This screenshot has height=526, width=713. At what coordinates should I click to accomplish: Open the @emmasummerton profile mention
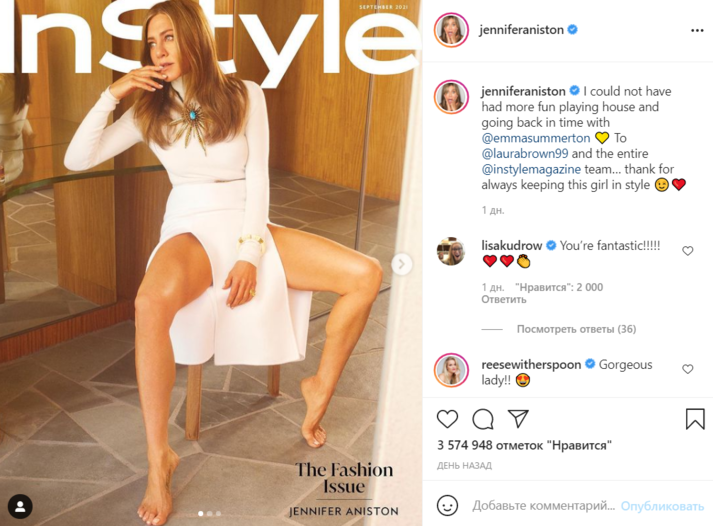tap(536, 138)
